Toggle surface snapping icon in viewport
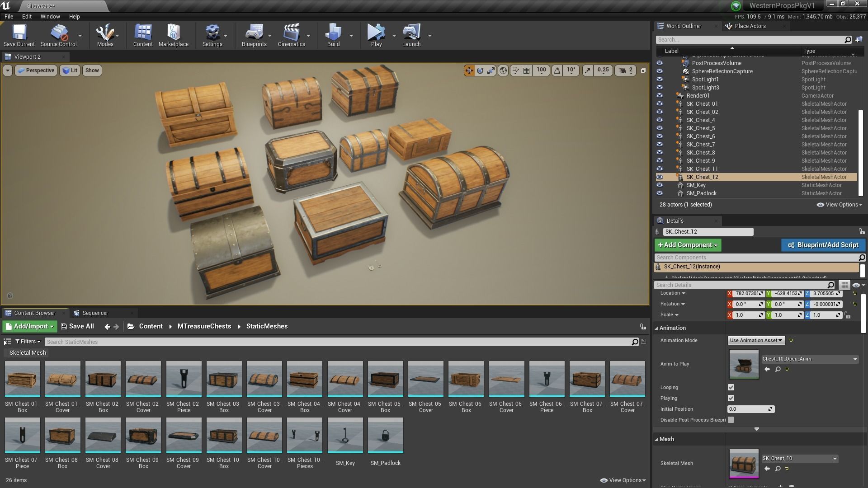This screenshot has width=868, height=488. [515, 70]
